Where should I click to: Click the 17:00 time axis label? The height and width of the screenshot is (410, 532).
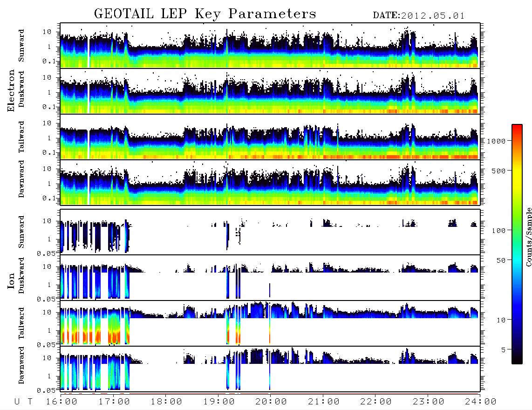pyautogui.click(x=114, y=402)
